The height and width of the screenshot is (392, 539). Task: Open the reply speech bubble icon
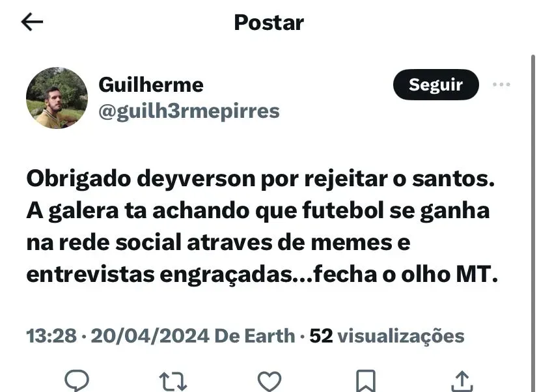[77, 380]
